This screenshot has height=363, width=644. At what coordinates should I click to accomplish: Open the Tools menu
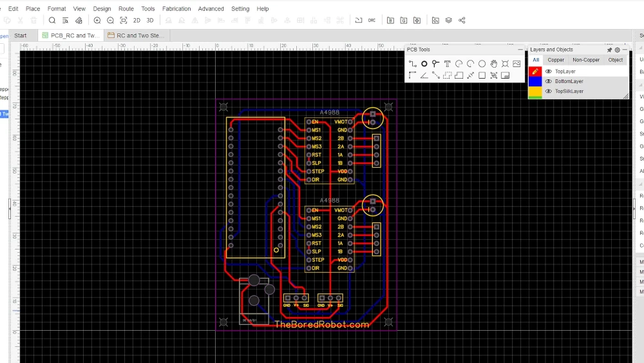[148, 8]
